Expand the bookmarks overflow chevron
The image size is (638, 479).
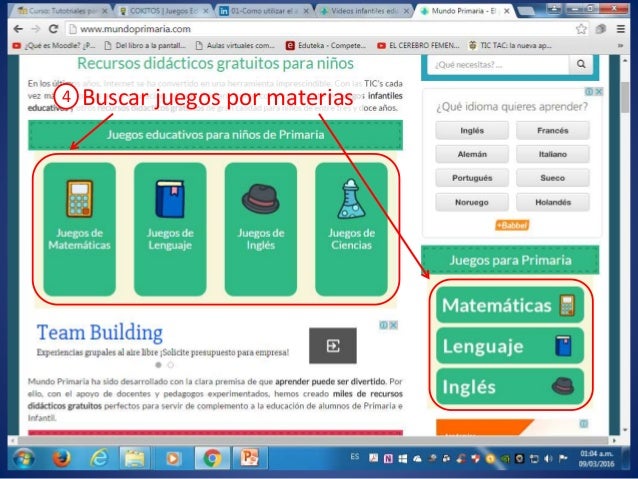(620, 46)
